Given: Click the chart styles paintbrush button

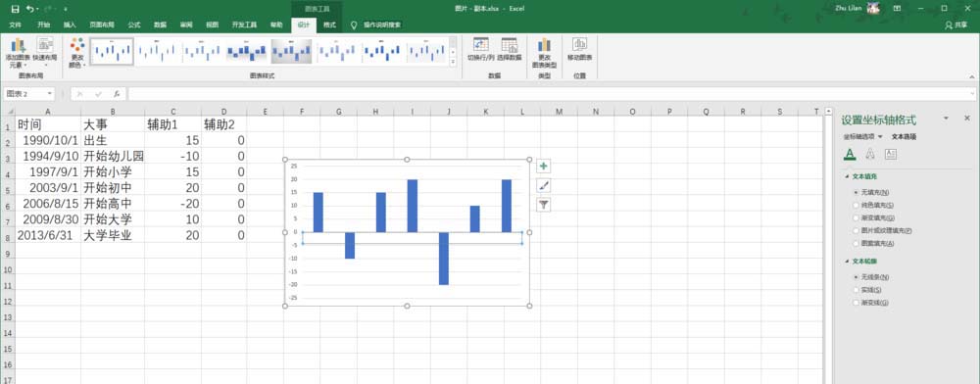Looking at the screenshot, I should coord(544,185).
